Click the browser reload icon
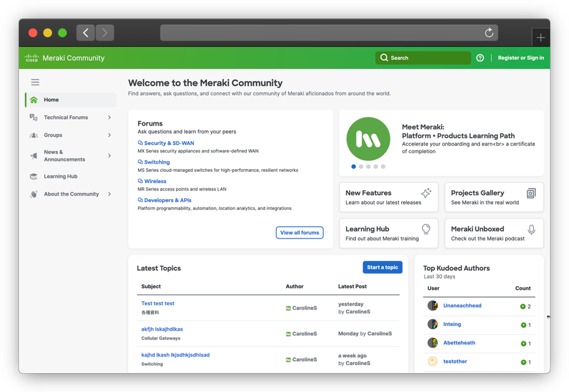Viewport: 569px width, 392px height. (x=489, y=32)
